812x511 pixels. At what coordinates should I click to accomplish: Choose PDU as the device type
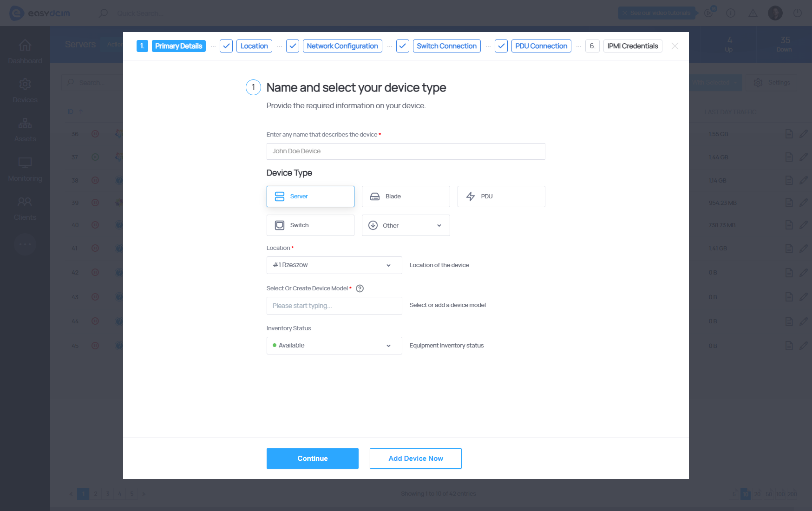(x=501, y=196)
